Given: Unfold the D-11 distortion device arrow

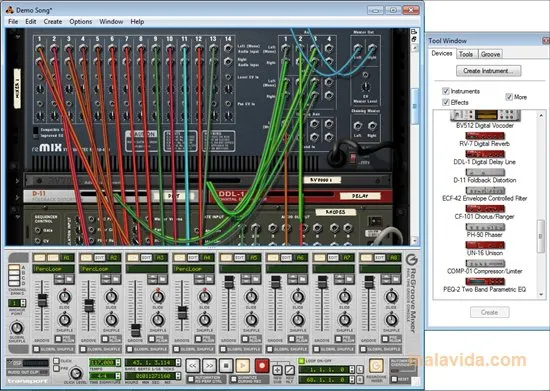Looking at the screenshot, I should pos(18,197).
